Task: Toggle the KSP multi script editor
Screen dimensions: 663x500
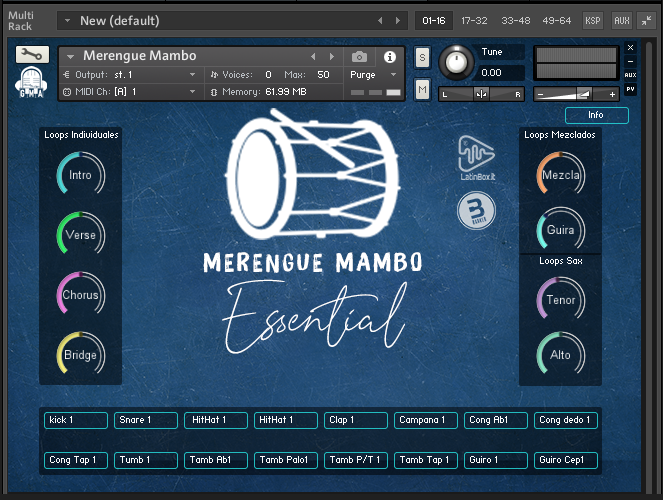Action: 593,20
